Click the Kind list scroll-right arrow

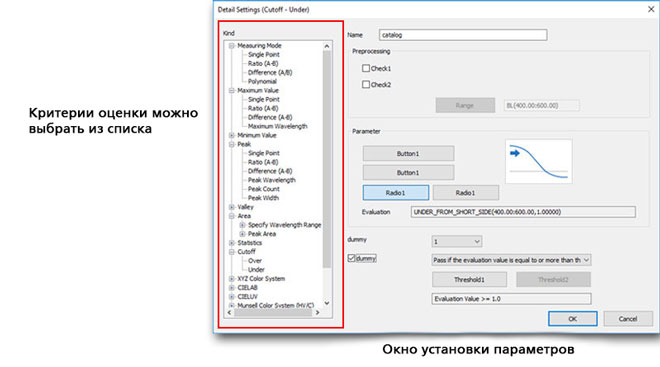[x=317, y=313]
